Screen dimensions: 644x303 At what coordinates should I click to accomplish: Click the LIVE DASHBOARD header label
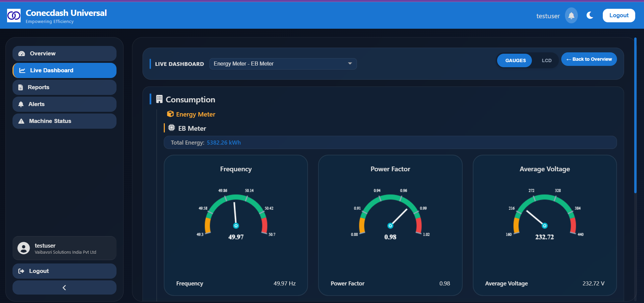click(x=179, y=64)
